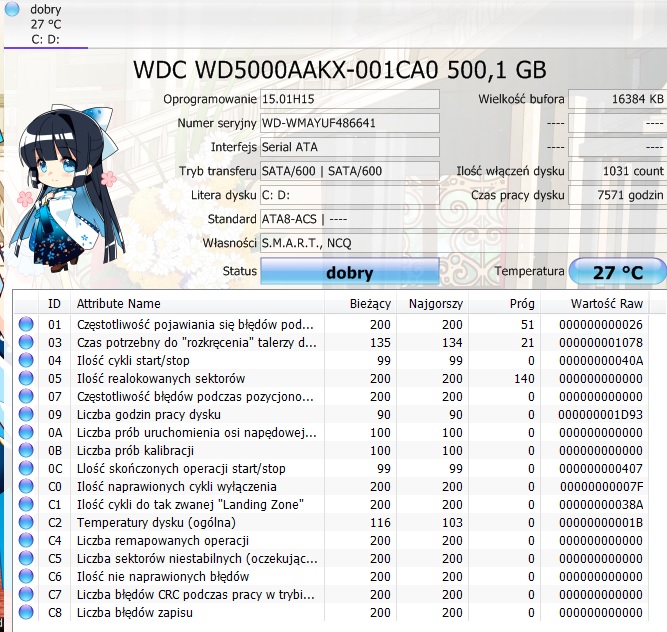Click the Interfejs field Serial ATA
The image size is (667, 632).
350,147
